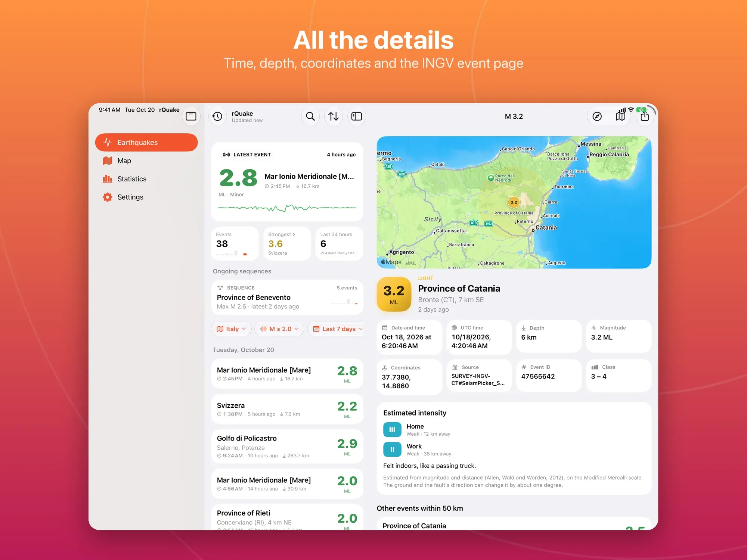
Task: Toggle the sidebar with the window icon
Action: [191, 116]
